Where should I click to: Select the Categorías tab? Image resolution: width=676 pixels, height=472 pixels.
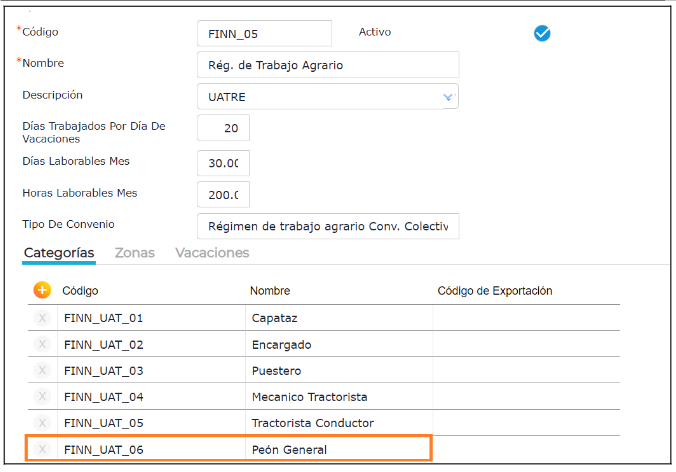point(59,253)
